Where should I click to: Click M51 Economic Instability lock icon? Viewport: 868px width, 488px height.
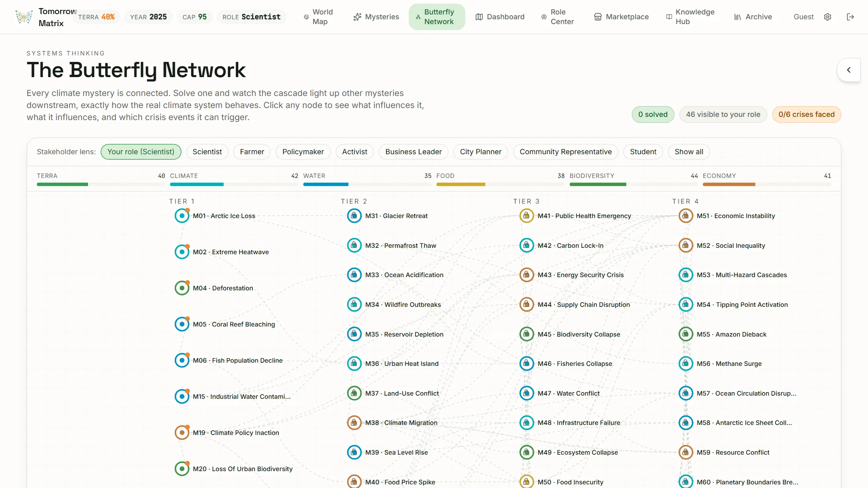686,216
